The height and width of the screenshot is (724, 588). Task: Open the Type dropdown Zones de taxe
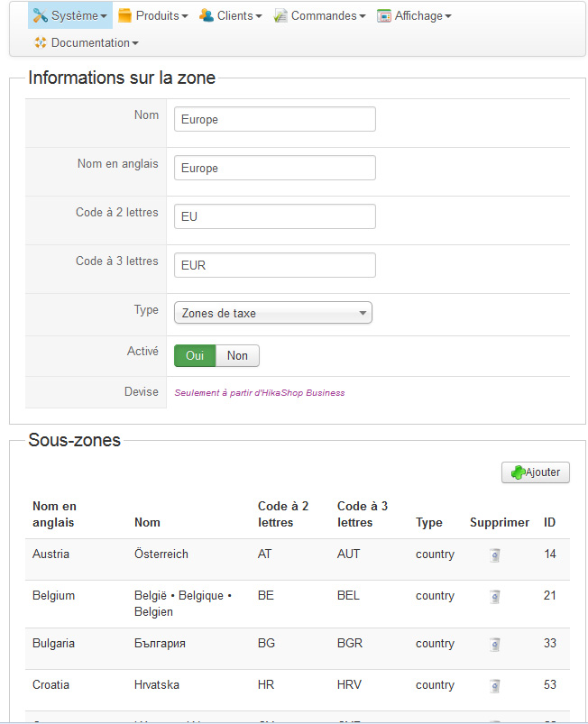(272, 313)
